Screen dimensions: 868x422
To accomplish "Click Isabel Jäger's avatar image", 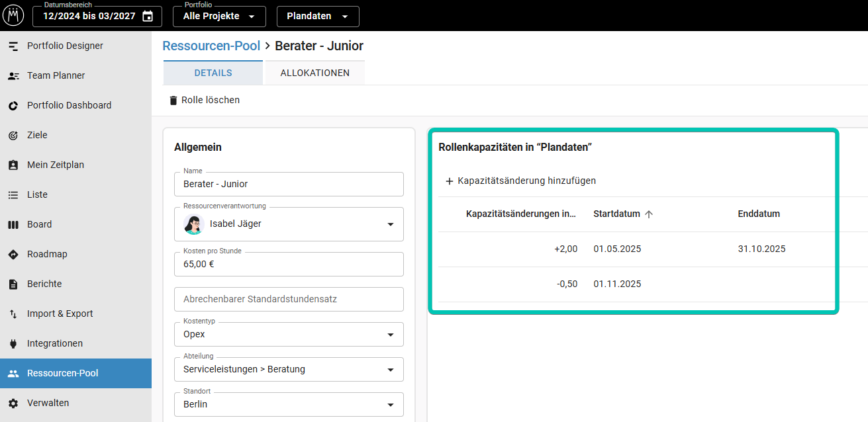I will [x=193, y=224].
